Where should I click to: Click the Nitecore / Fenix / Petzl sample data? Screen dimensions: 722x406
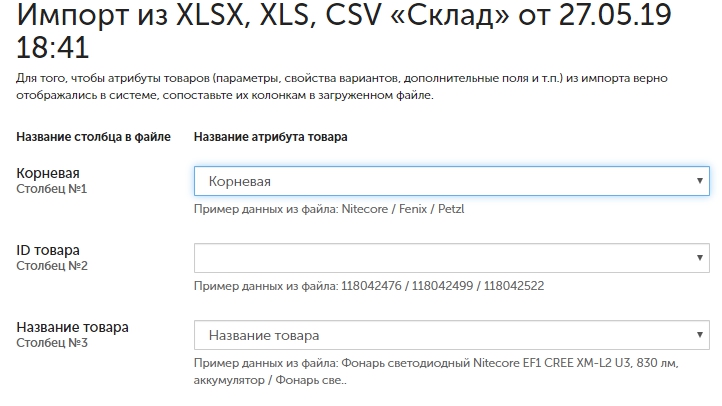tap(403, 209)
